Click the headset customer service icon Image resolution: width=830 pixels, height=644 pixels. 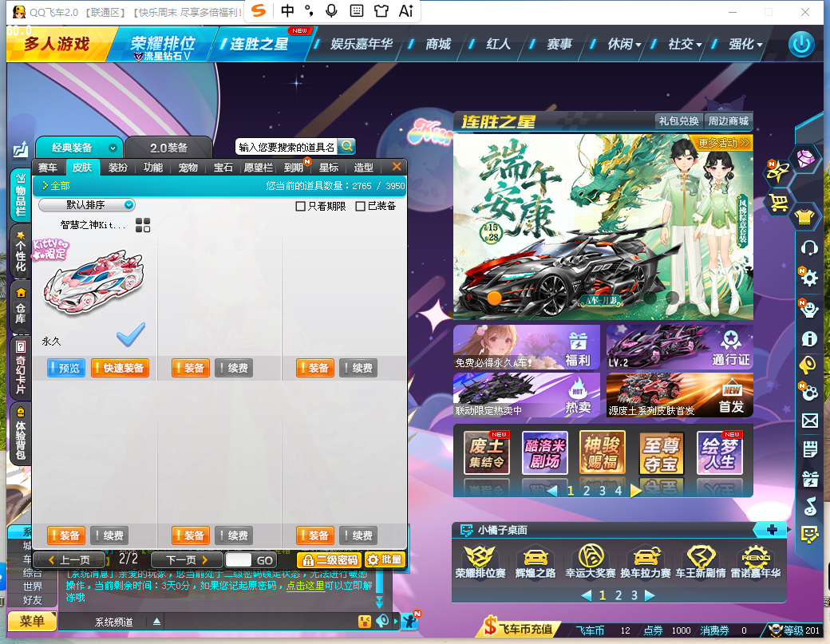point(809,247)
